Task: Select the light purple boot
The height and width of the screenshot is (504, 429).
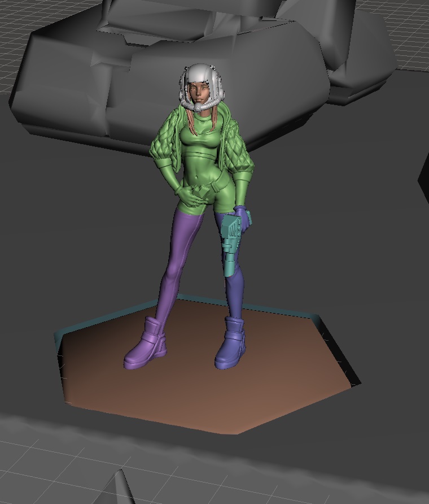Action: [x=146, y=345]
